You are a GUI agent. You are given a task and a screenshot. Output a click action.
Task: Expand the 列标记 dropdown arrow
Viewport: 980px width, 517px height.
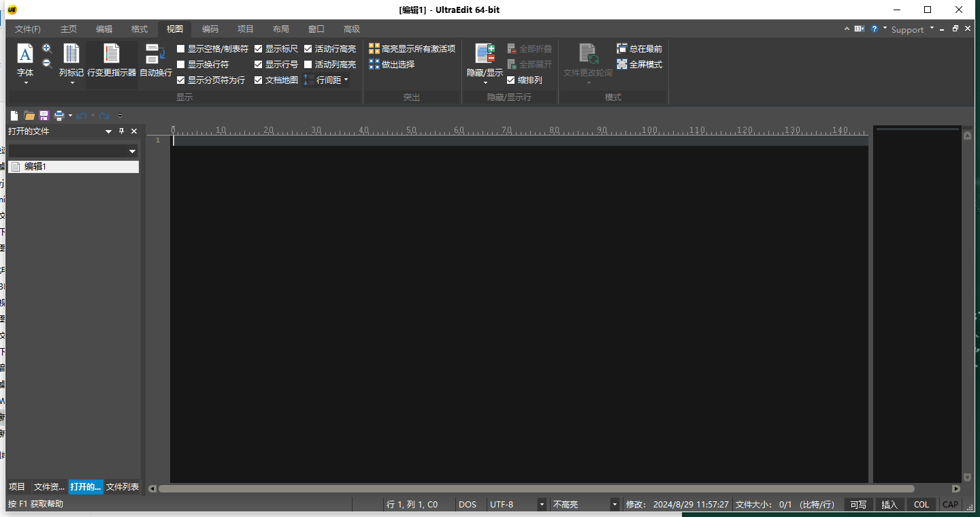71,83
